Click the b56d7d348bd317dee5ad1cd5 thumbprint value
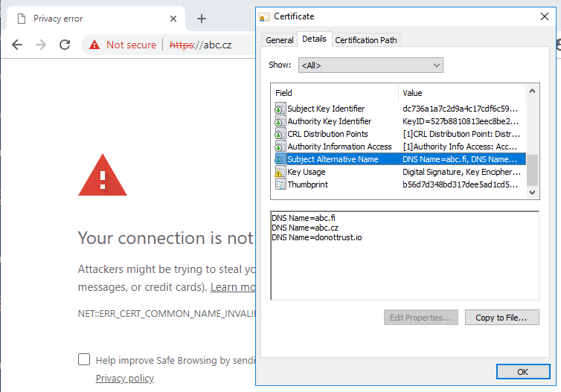The width and height of the screenshot is (561, 392). pyautogui.click(x=460, y=184)
